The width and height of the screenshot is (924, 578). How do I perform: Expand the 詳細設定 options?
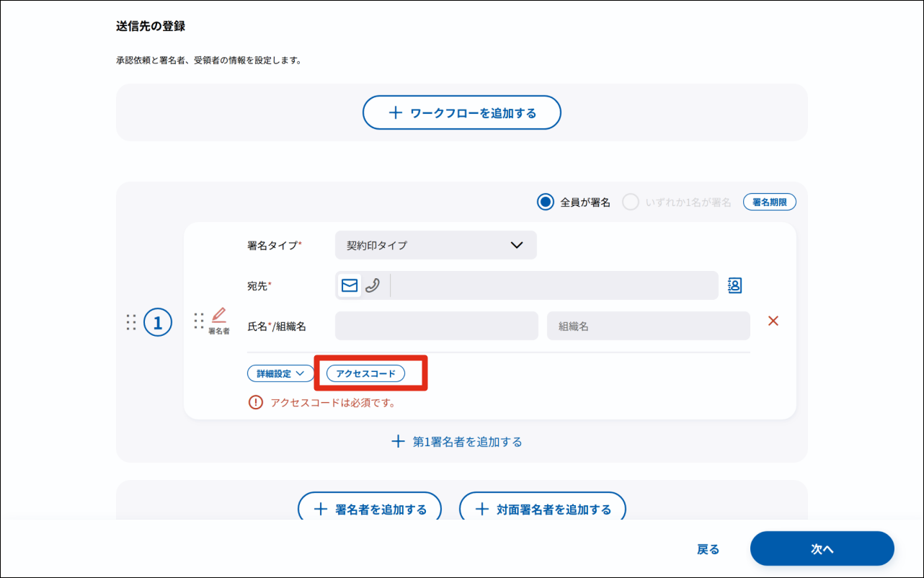point(280,373)
